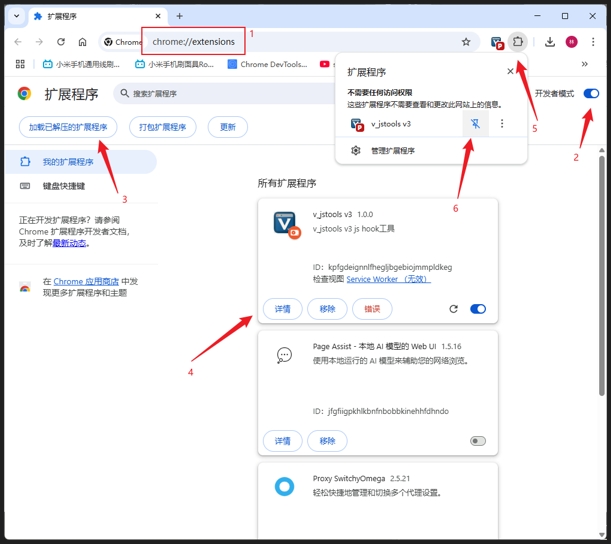Image resolution: width=611 pixels, height=544 pixels.
Task: Open 详情 for v_jstools v3
Action: [283, 309]
